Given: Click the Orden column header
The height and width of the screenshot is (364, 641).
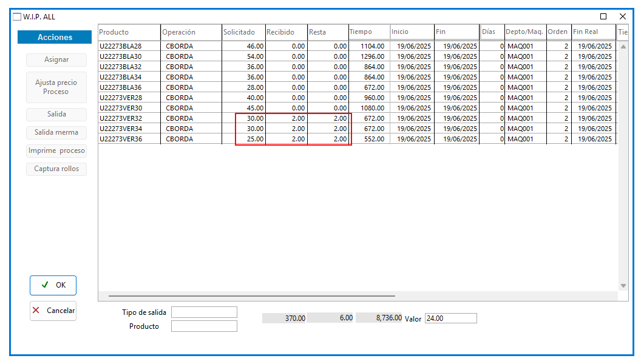Looking at the screenshot, I should (559, 32).
